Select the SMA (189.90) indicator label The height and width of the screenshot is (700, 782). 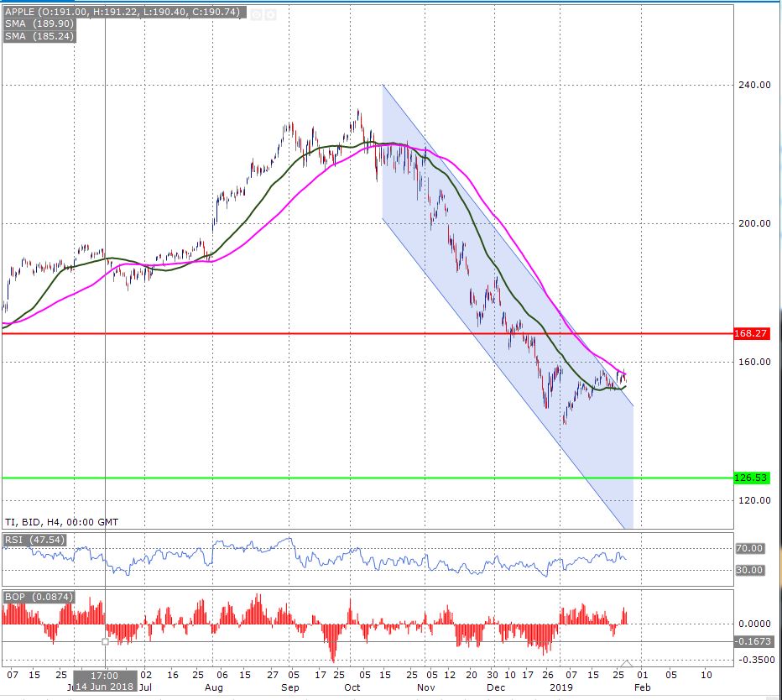click(39, 24)
